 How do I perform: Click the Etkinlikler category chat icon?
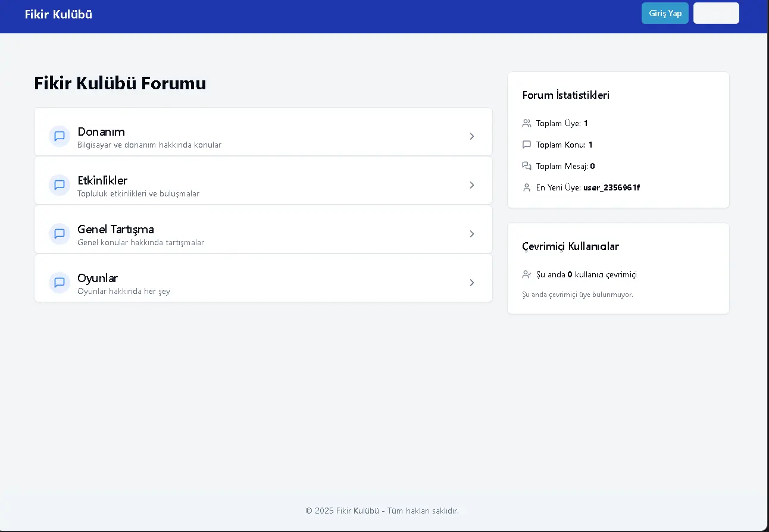(60, 185)
